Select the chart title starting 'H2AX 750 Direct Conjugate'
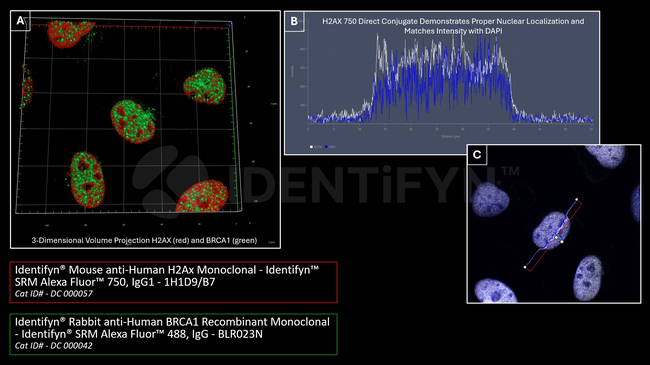This screenshot has height=365, width=650. click(x=453, y=26)
